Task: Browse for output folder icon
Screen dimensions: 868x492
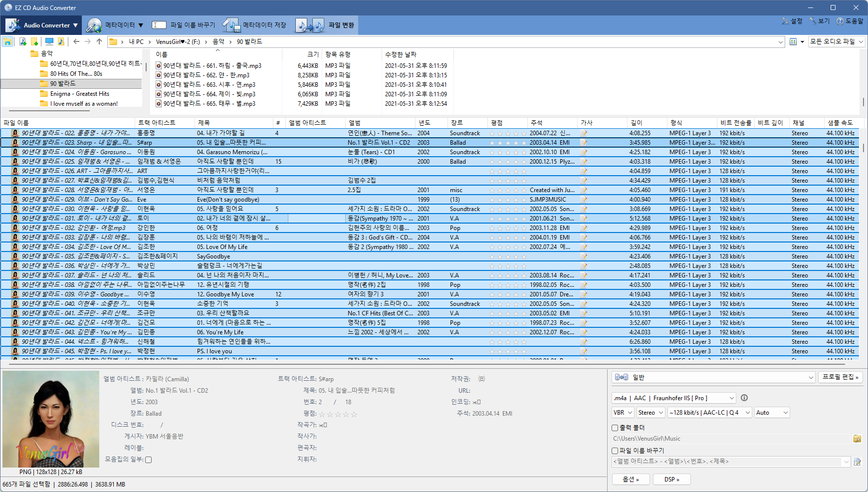Action: click(858, 439)
